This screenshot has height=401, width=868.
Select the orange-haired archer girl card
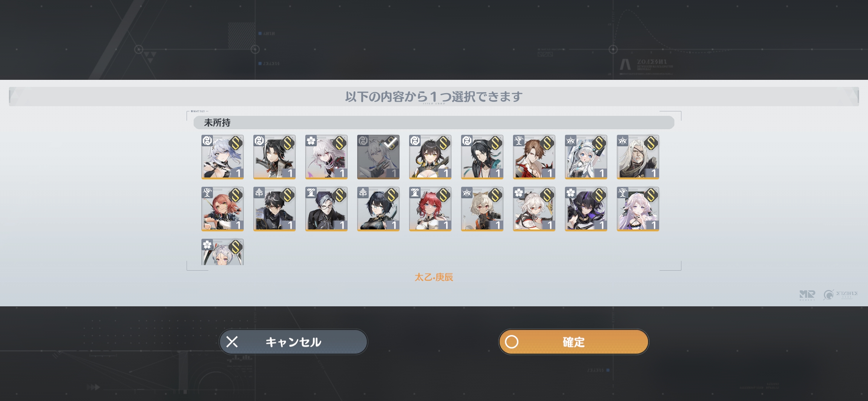coord(222,209)
